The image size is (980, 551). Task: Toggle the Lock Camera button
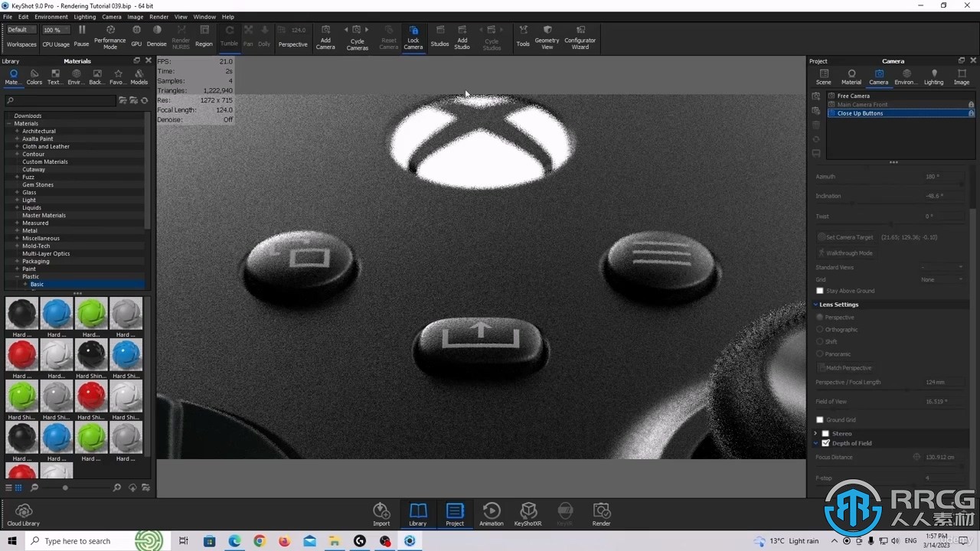[413, 36]
